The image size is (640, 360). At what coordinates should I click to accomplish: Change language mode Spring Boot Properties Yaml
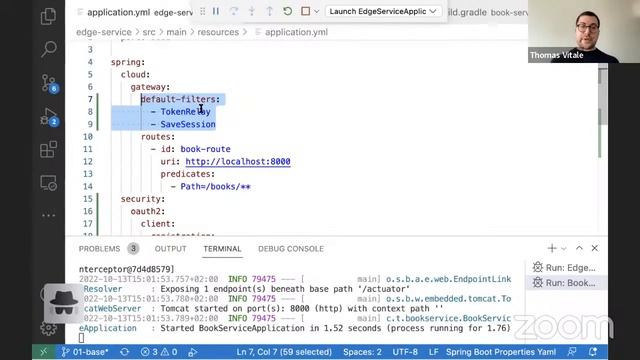click(x=501, y=352)
